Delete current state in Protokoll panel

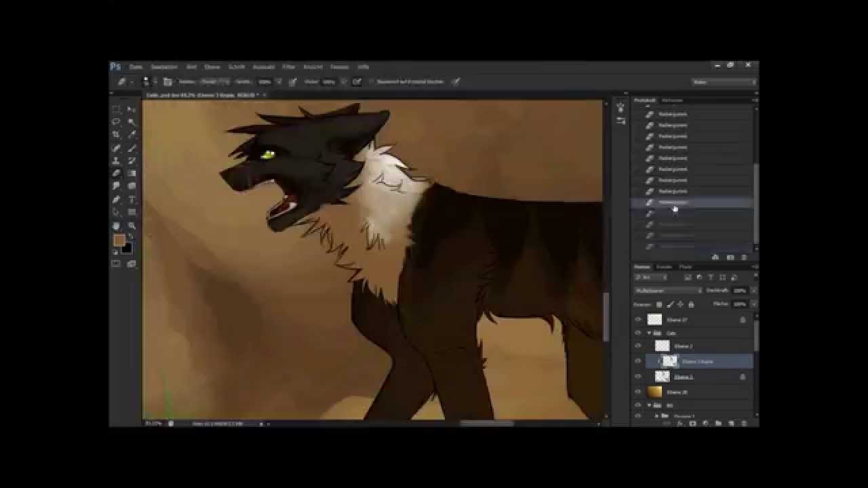[744, 258]
